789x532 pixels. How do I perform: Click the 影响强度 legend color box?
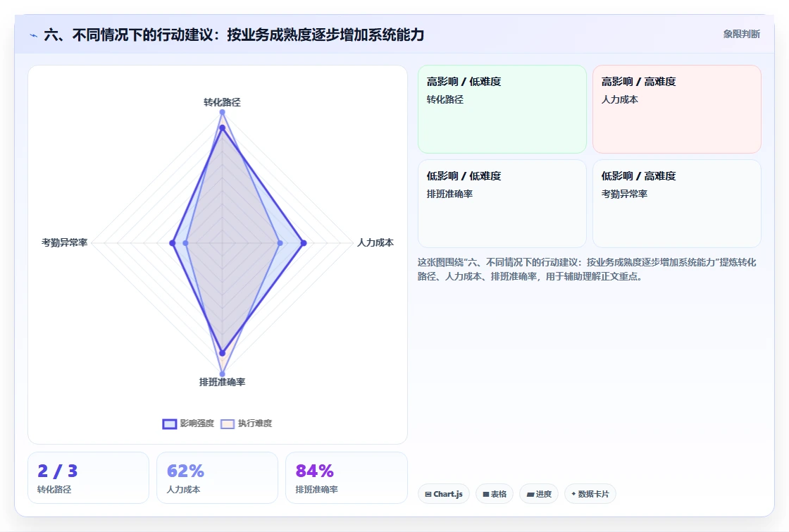point(170,423)
